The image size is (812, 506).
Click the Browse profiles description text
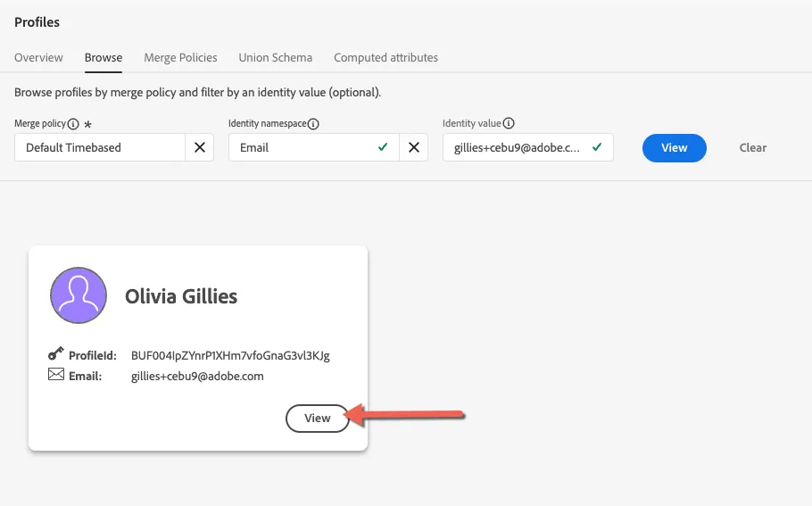(197, 92)
